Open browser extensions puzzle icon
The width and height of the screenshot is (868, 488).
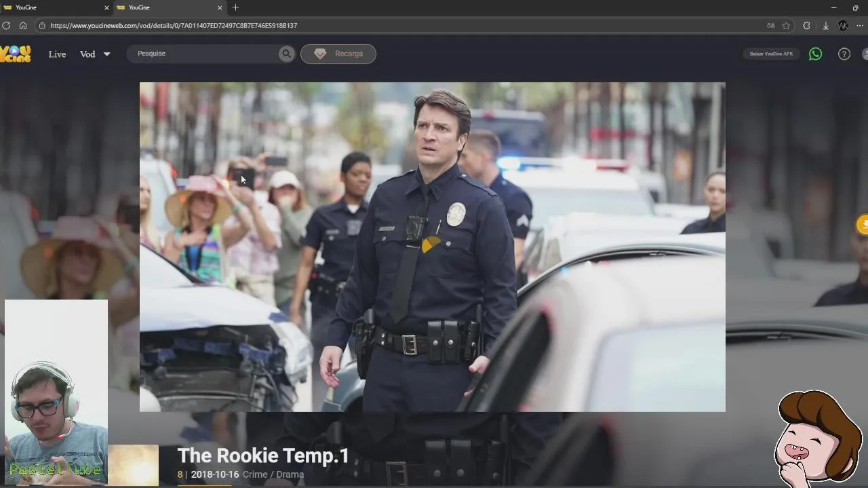806,25
